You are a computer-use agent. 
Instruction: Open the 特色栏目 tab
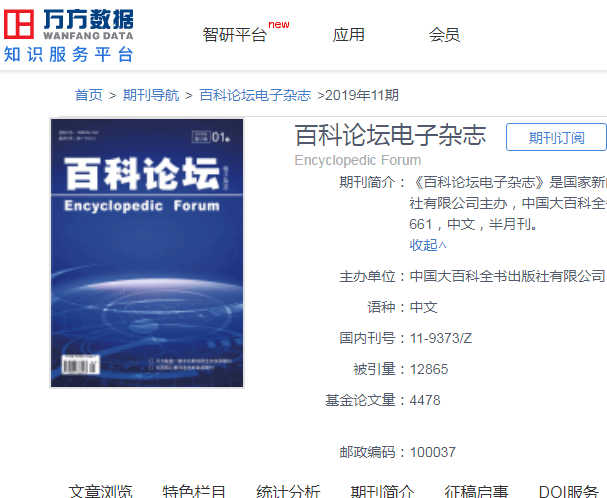click(x=195, y=491)
